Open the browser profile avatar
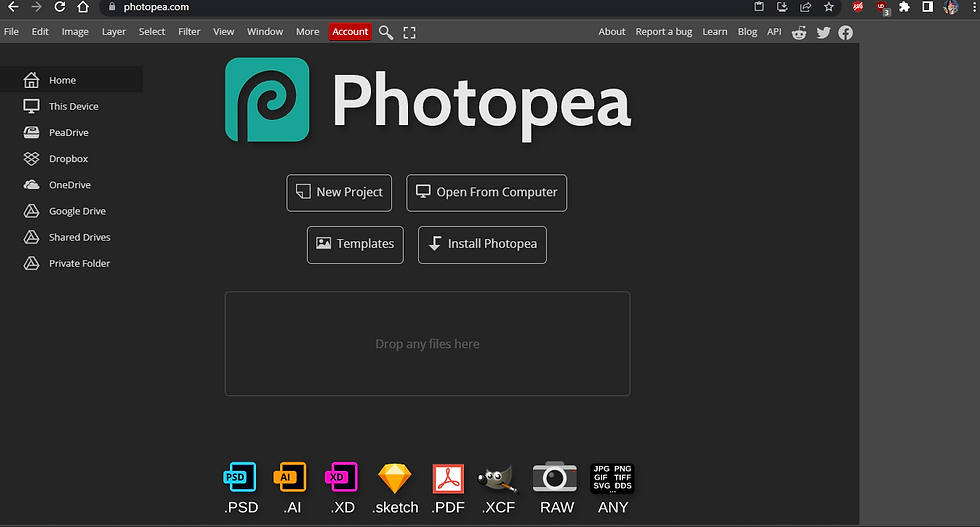980x527 pixels. [951, 7]
